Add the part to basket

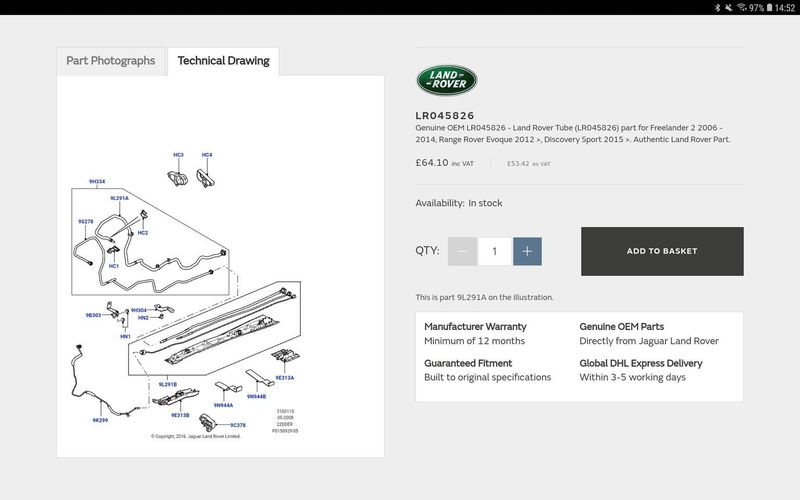[x=662, y=251]
